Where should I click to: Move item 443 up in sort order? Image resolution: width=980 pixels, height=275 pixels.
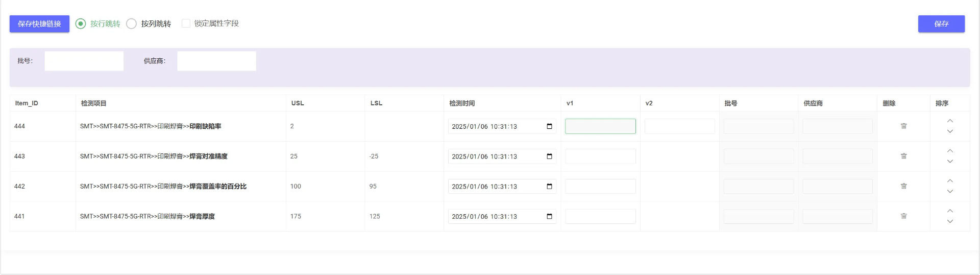950,151
